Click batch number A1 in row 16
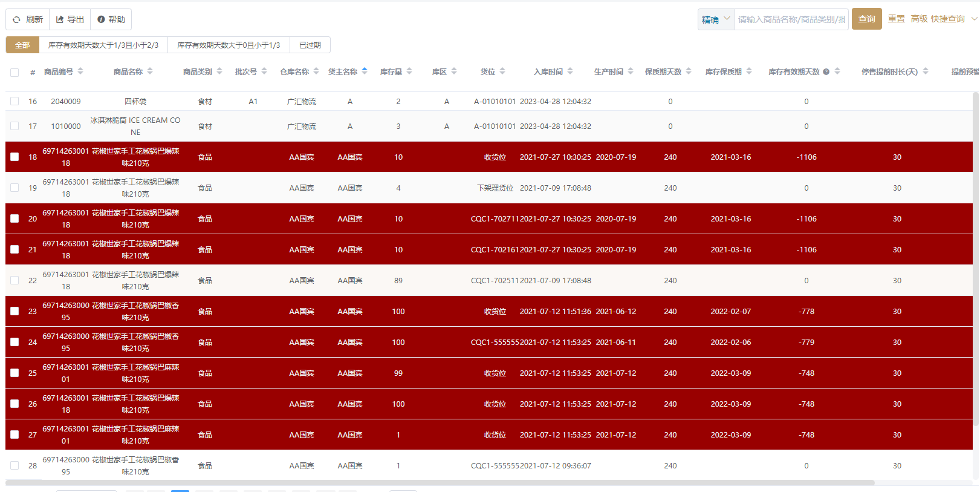Viewport: 980px width, 492px height. pos(253,101)
